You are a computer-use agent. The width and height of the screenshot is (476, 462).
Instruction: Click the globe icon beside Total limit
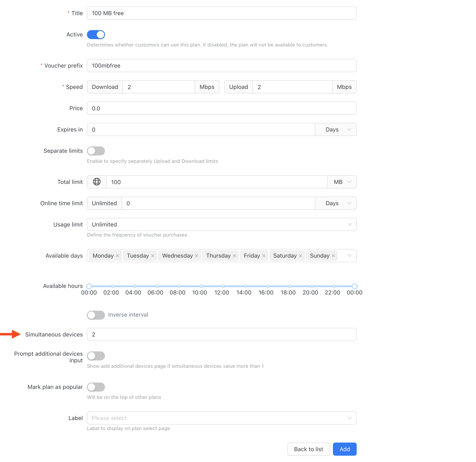pos(97,182)
